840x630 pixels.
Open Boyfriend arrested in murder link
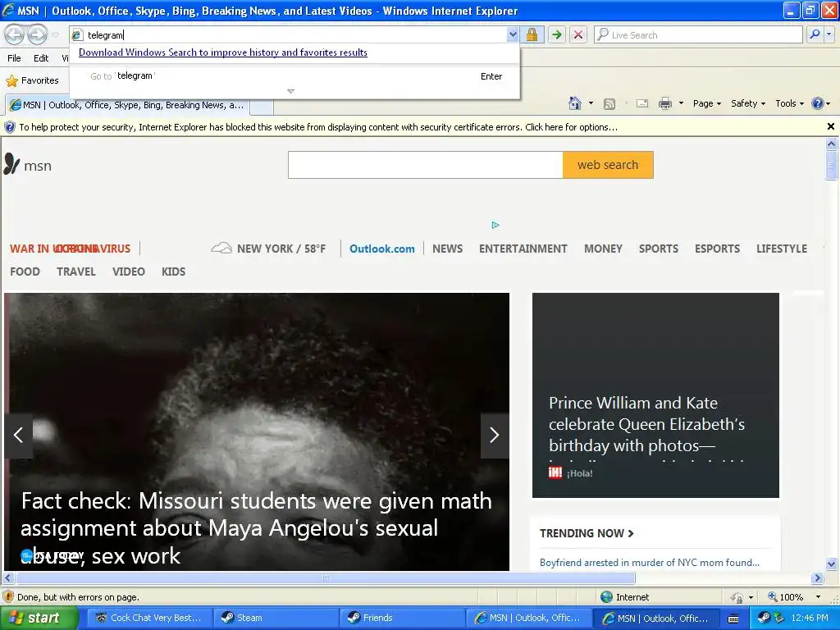click(650, 563)
